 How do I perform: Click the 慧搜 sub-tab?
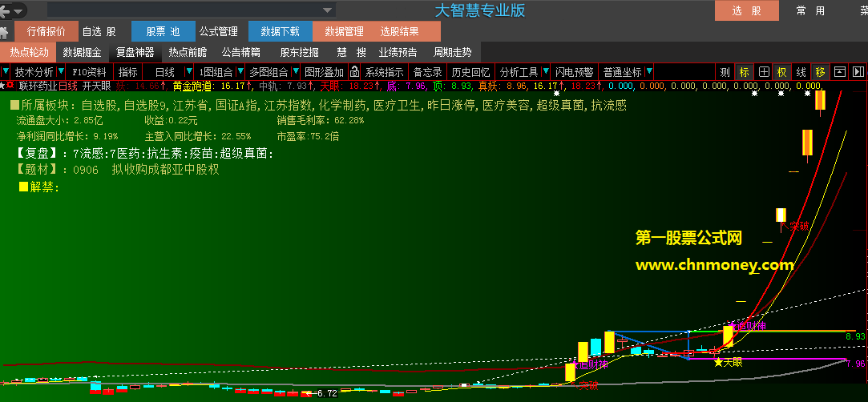coord(352,53)
